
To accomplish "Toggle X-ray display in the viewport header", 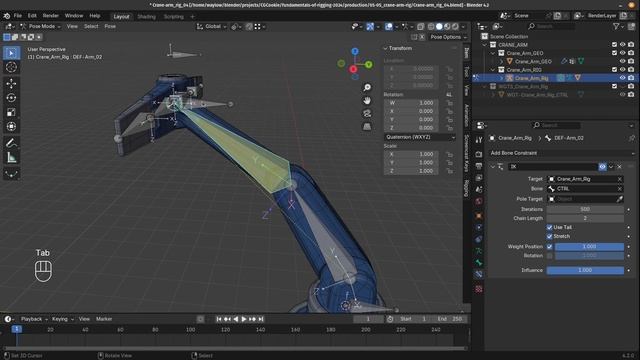I will pyautogui.click(x=420, y=27).
